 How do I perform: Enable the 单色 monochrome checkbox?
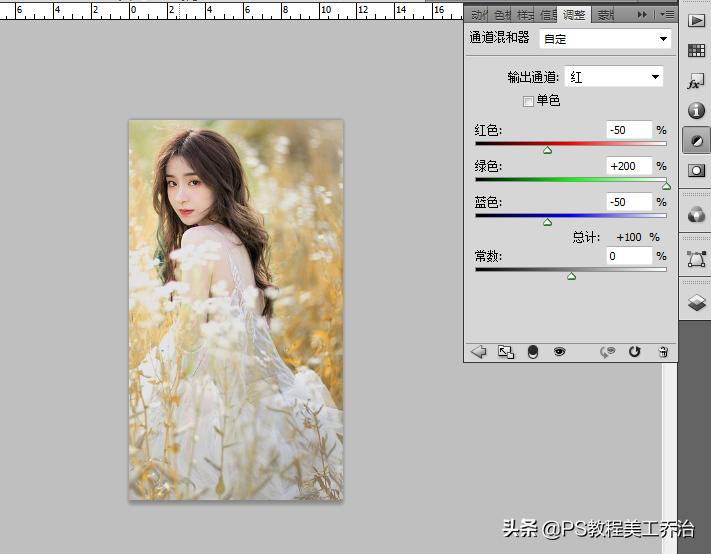point(528,101)
